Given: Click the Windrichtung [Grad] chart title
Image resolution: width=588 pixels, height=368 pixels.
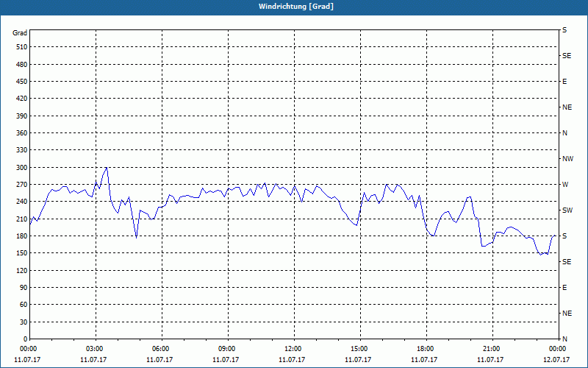Looking at the screenshot, I should [x=296, y=7].
